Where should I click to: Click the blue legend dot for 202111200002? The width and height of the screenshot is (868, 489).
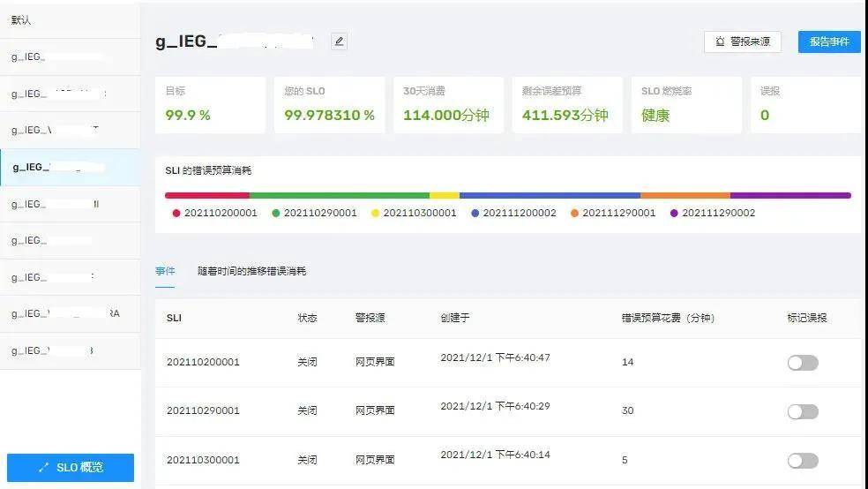(x=475, y=214)
